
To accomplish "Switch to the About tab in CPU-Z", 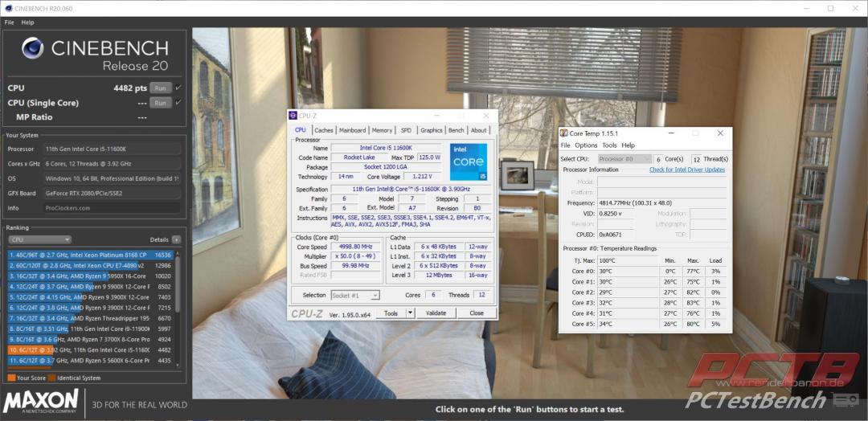I will (x=479, y=130).
